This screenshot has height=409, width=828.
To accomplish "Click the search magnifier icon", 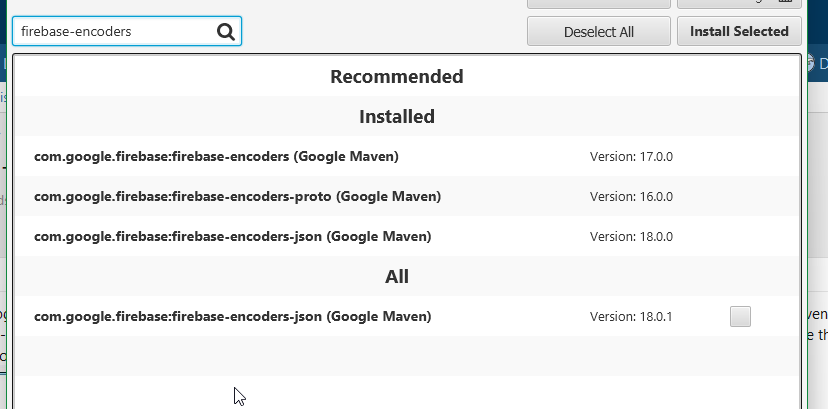I will point(226,32).
